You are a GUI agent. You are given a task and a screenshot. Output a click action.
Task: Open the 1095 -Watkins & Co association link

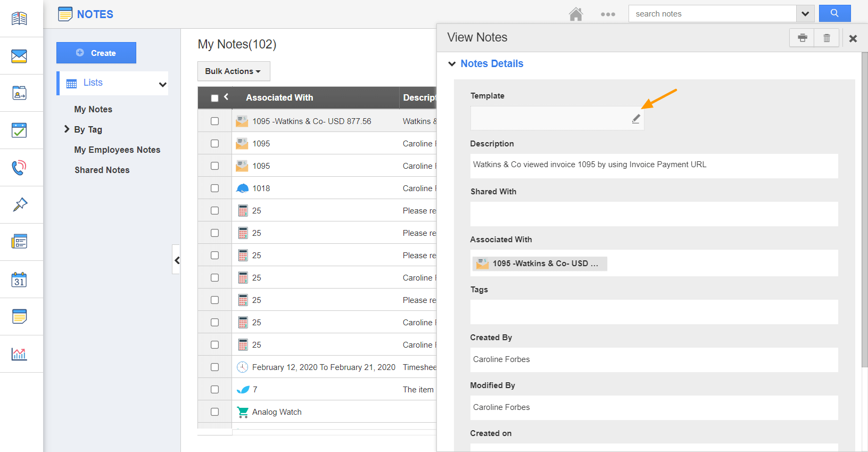tap(539, 264)
